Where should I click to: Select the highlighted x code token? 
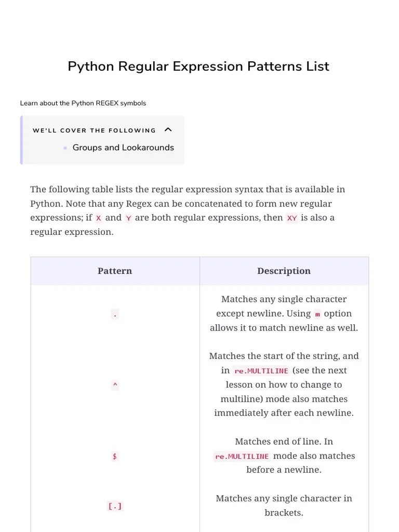point(98,218)
